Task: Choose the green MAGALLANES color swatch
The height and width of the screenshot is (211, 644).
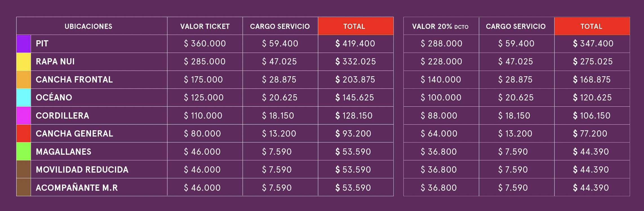Action: click(x=24, y=152)
